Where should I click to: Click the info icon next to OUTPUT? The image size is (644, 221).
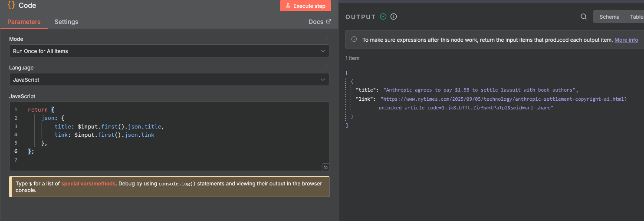click(394, 17)
